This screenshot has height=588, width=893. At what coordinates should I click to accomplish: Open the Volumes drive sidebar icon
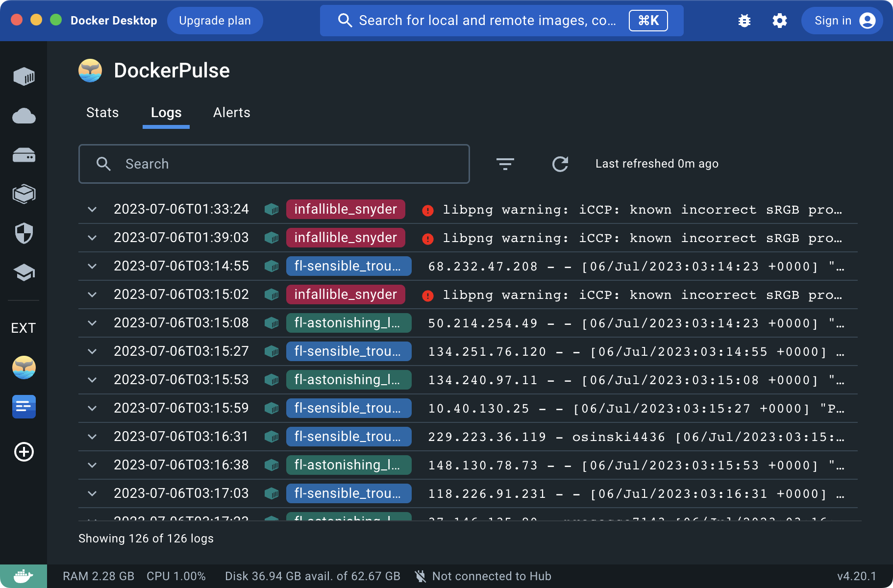[24, 155]
